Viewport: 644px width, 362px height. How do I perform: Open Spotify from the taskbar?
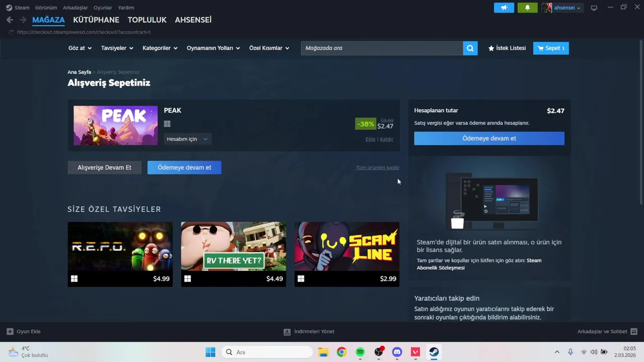pyautogui.click(x=360, y=352)
